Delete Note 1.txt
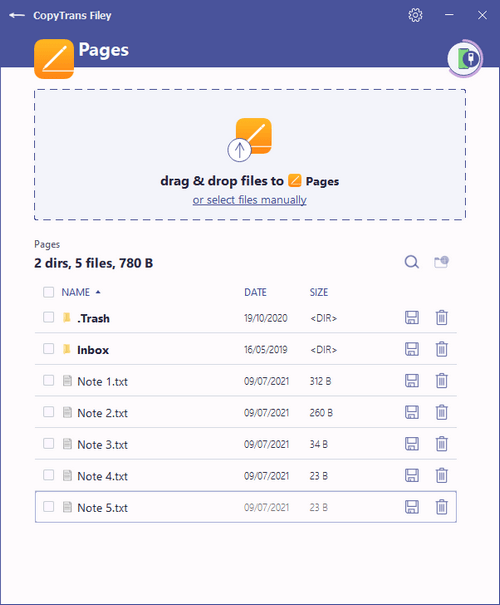This screenshot has width=500, height=605. pyautogui.click(x=441, y=381)
